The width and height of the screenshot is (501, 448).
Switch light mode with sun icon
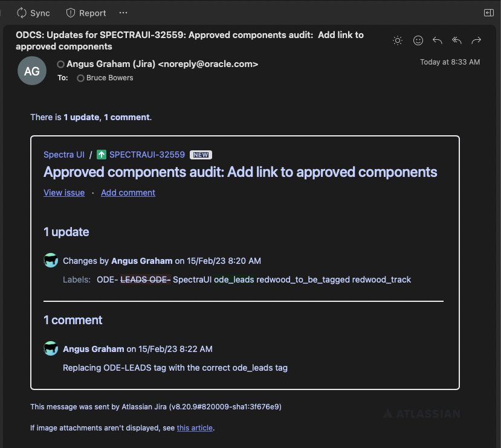coord(398,40)
